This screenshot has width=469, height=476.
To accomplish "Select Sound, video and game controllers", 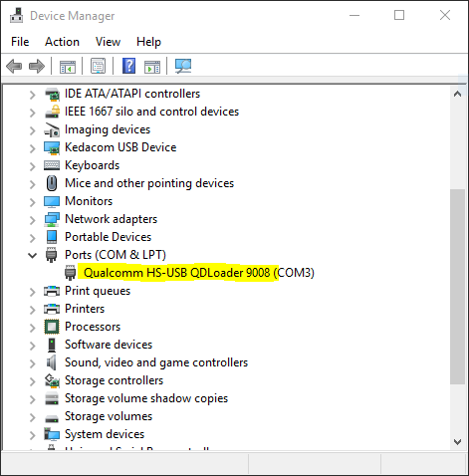I will [156, 362].
